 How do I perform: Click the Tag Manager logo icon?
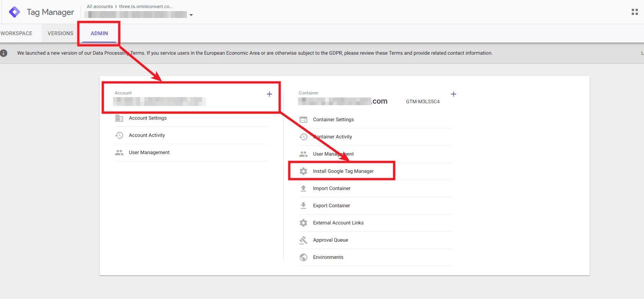(15, 12)
